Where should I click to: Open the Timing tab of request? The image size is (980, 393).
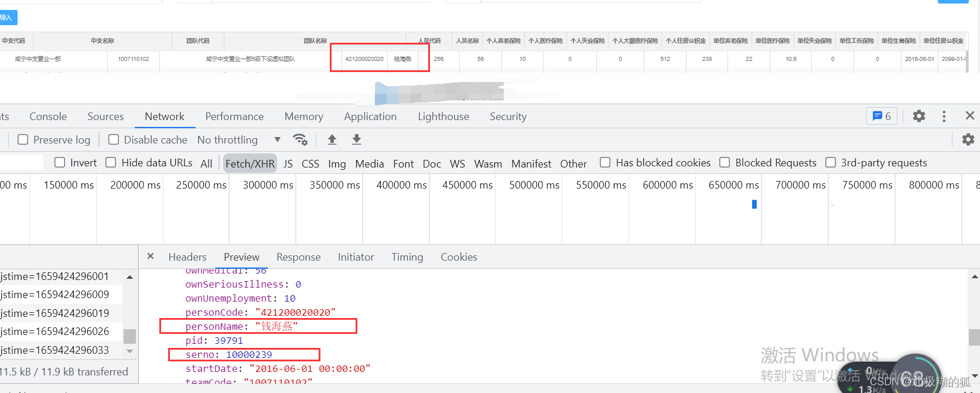point(407,257)
